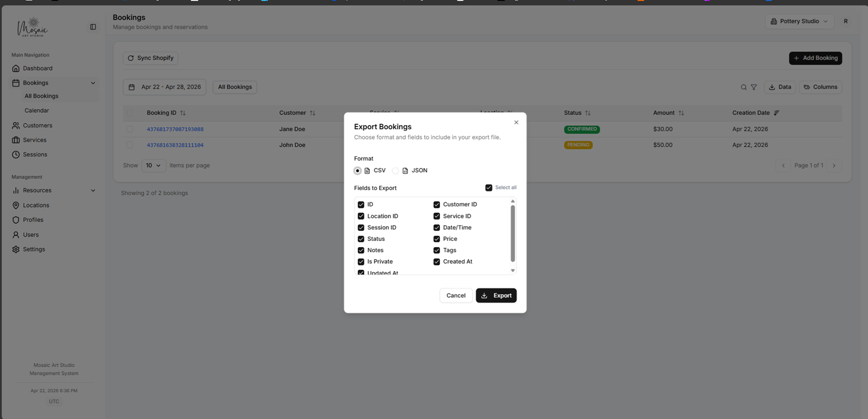Click the search magnifier above the bookings table

tap(743, 87)
